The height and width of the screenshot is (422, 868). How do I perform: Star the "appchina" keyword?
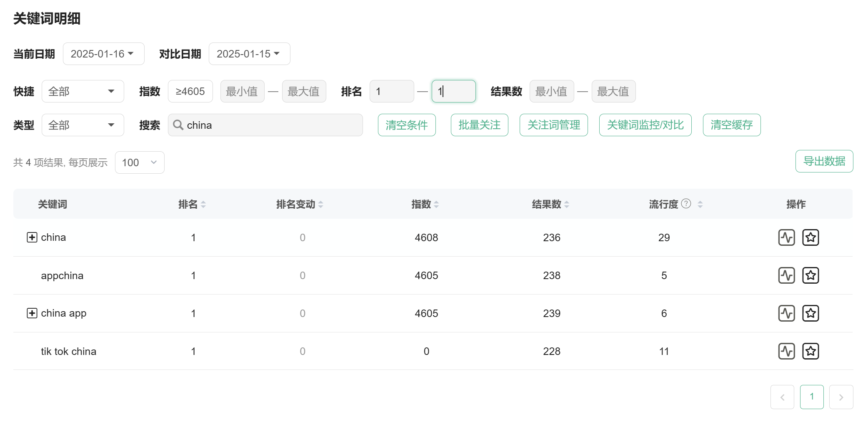coord(810,275)
